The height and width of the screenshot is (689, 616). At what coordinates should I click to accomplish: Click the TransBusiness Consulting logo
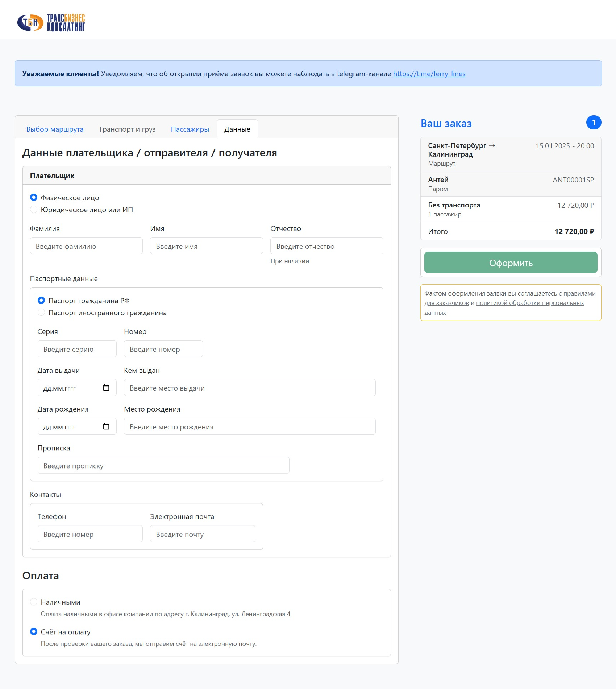tap(51, 22)
